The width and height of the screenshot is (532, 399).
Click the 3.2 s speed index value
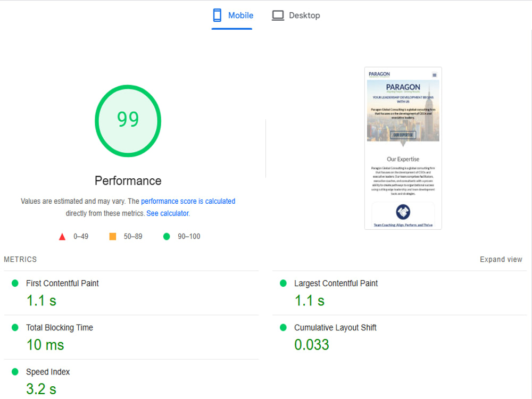(41, 389)
